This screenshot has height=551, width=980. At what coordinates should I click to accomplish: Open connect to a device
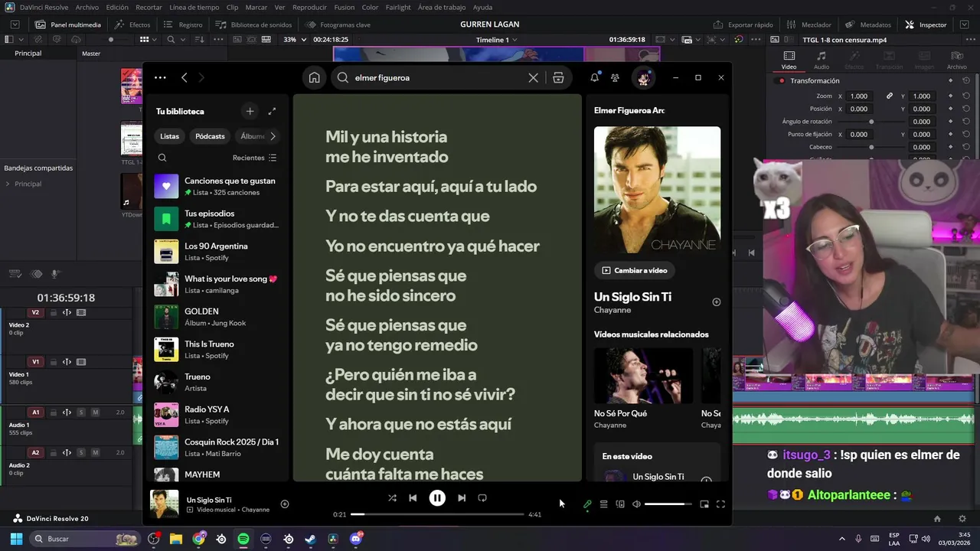pos(620,504)
